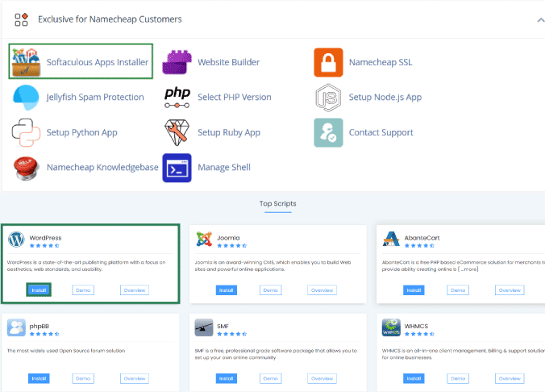Click the SMF title text
The width and height of the screenshot is (545, 392).
[x=223, y=326]
